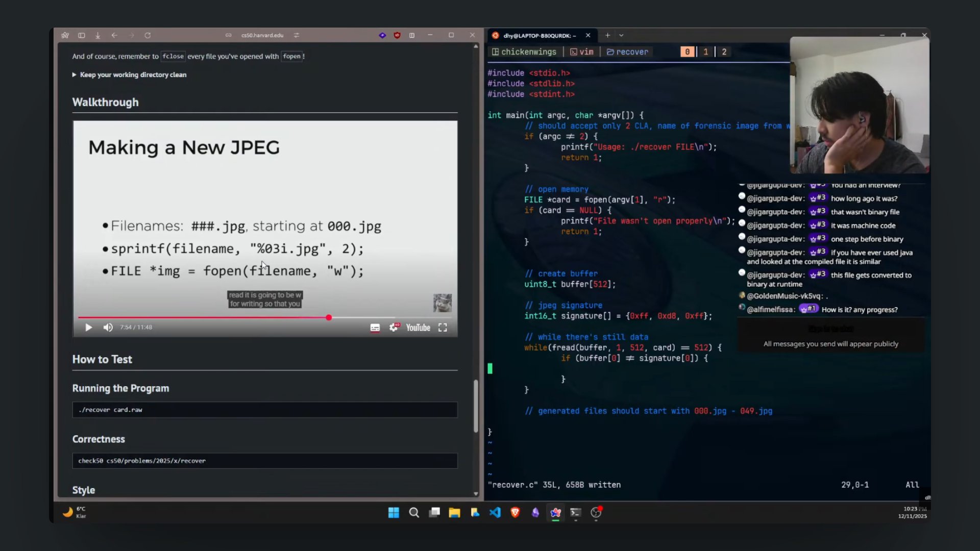
Task: Play the Making a New JPEG video
Action: (x=88, y=328)
